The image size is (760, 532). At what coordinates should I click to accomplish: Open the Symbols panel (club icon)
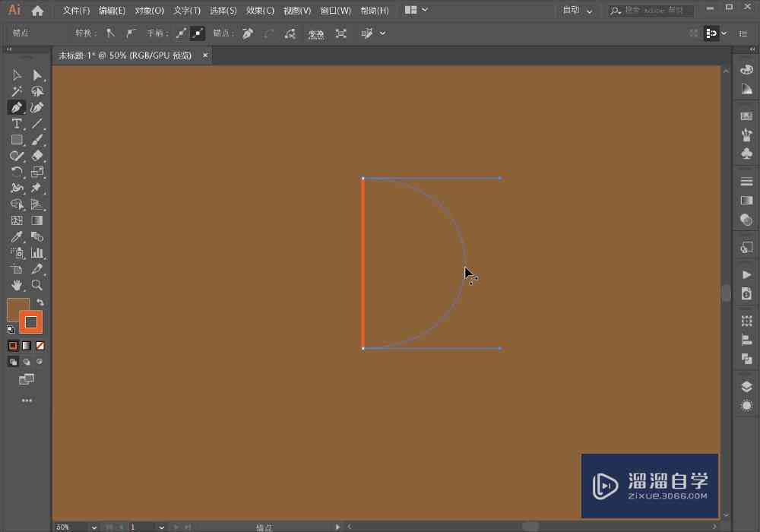pos(746,154)
